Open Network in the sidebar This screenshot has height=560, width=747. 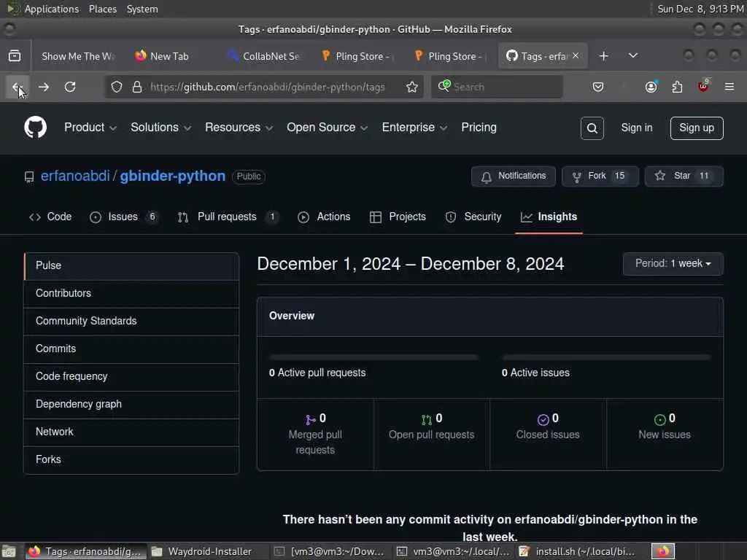coord(131,432)
